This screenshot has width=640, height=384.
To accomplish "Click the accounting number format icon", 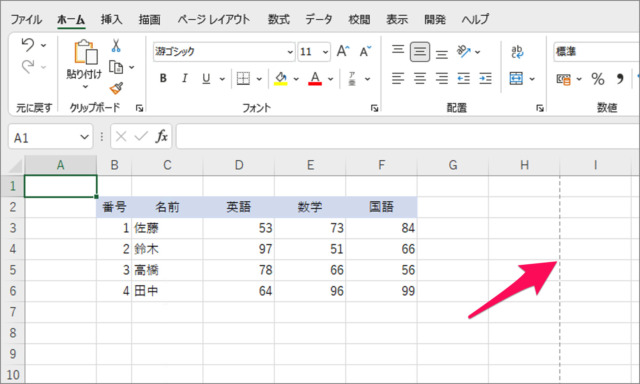I will [x=564, y=79].
